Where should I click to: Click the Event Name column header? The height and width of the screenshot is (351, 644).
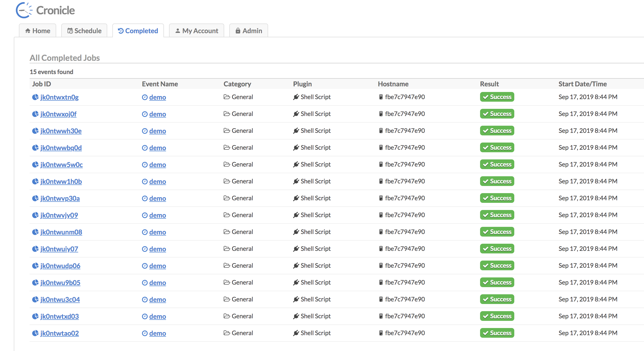[160, 84]
